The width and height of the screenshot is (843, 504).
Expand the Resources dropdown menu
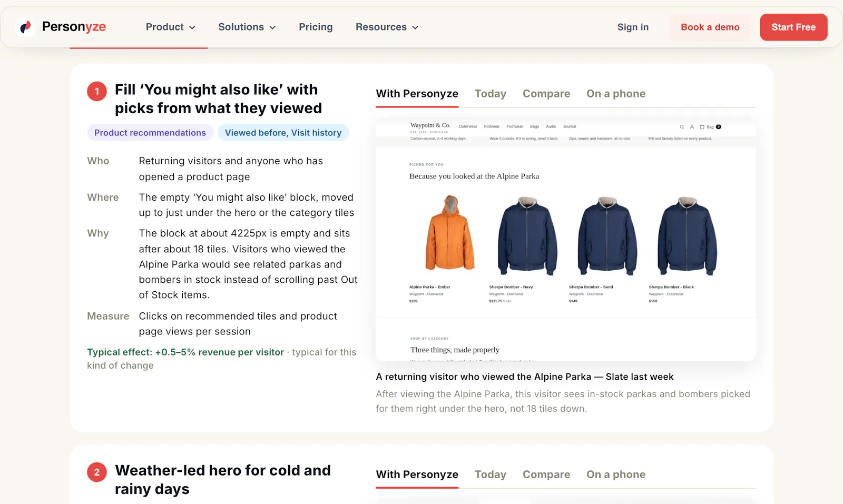pos(387,27)
